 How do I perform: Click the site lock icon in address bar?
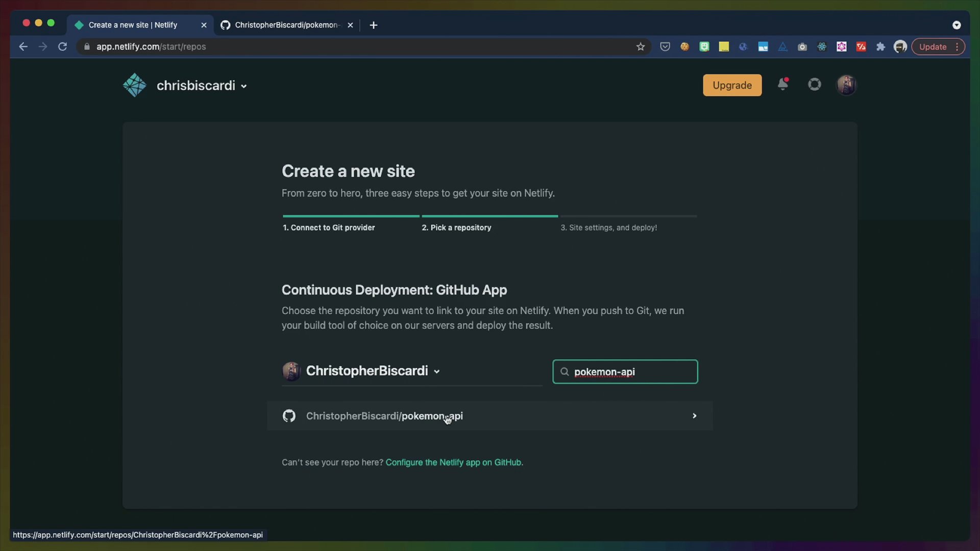[87, 46]
